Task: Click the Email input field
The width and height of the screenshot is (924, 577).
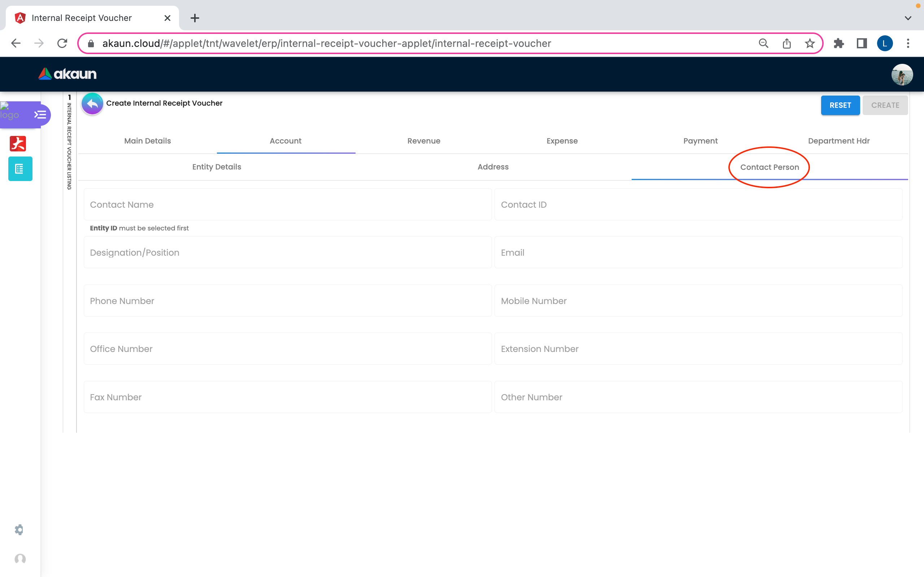Action: pos(698,253)
